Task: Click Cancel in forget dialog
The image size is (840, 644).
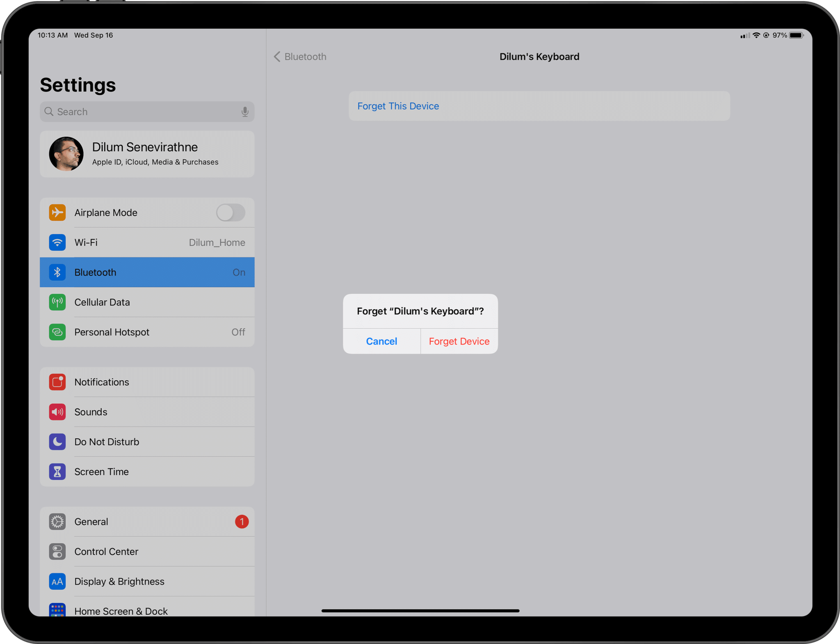Action: click(x=381, y=341)
